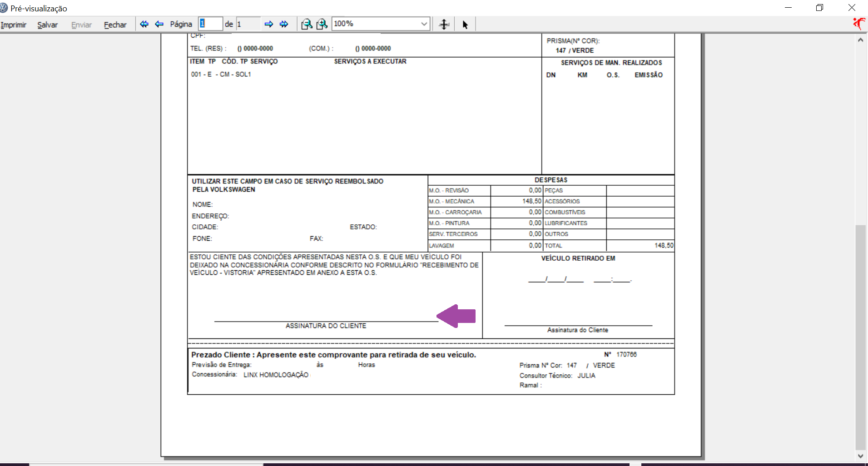Click the 'UTILIZAR ESTE CAMPO EM CASO DE SERVIÇO REEMBOLSADO' heading
The image size is (868, 466).
coord(288,181)
